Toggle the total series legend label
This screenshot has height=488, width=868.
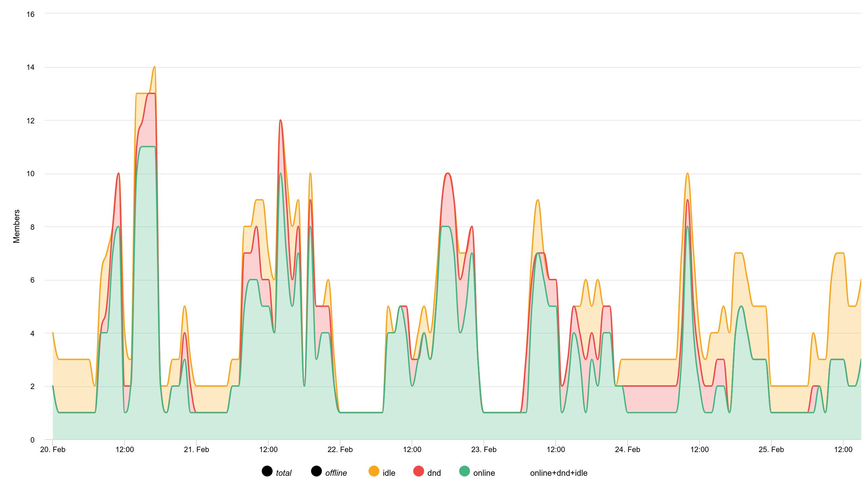(283, 473)
